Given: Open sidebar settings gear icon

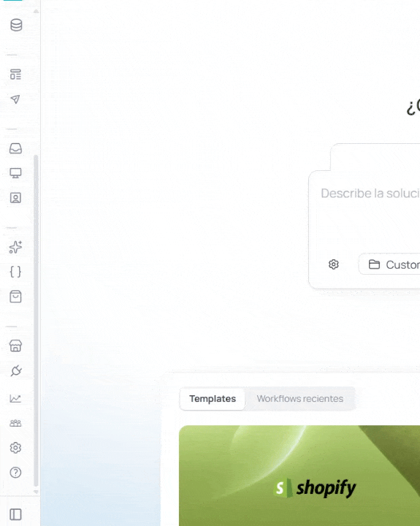Looking at the screenshot, I should point(15,448).
